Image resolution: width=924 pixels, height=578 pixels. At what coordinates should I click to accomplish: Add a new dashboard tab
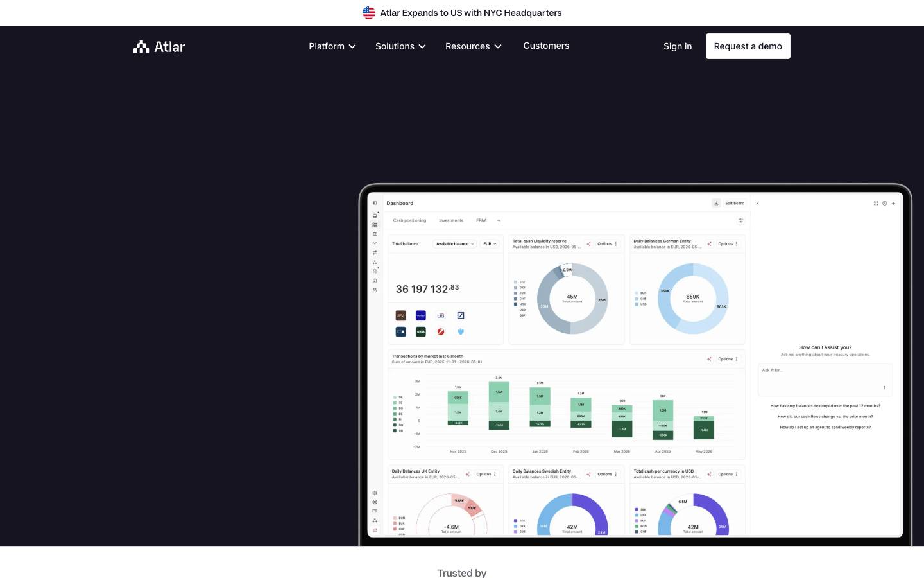pyautogui.click(x=499, y=220)
